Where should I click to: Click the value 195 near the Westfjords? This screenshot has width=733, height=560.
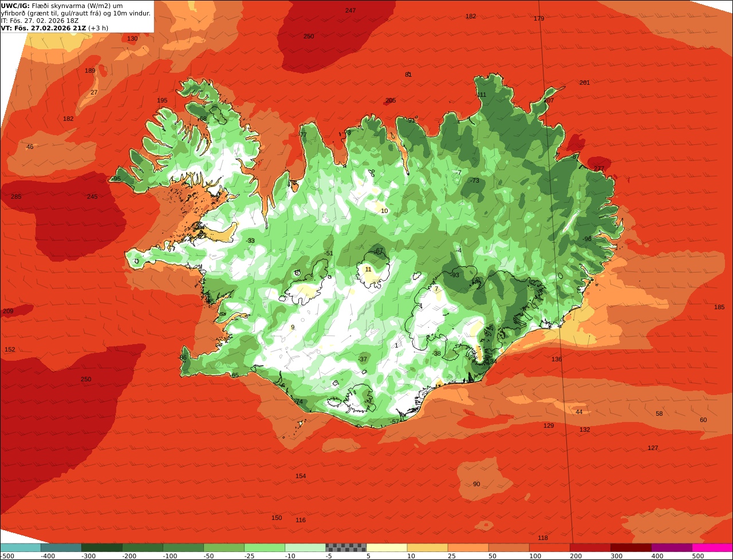(x=162, y=100)
